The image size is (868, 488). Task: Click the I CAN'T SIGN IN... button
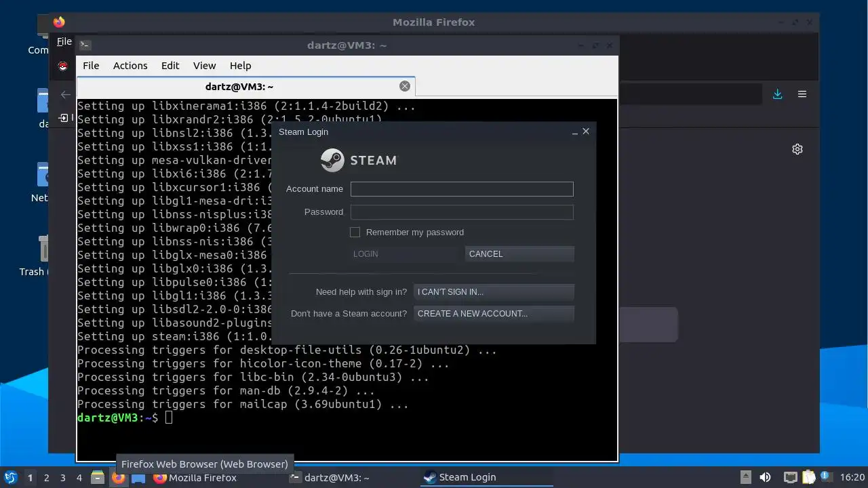(x=494, y=292)
